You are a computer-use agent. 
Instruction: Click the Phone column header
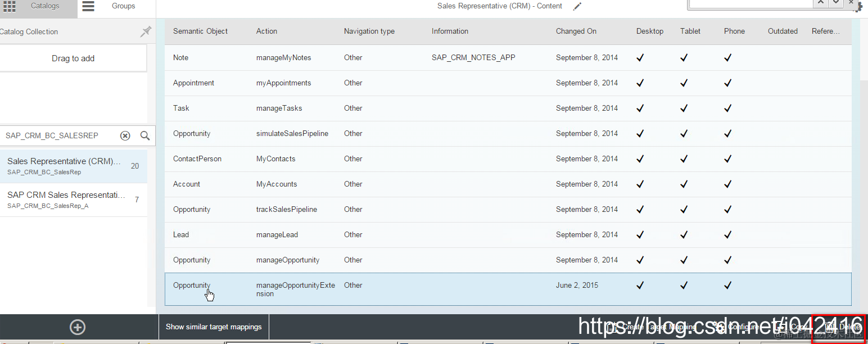[x=734, y=31]
